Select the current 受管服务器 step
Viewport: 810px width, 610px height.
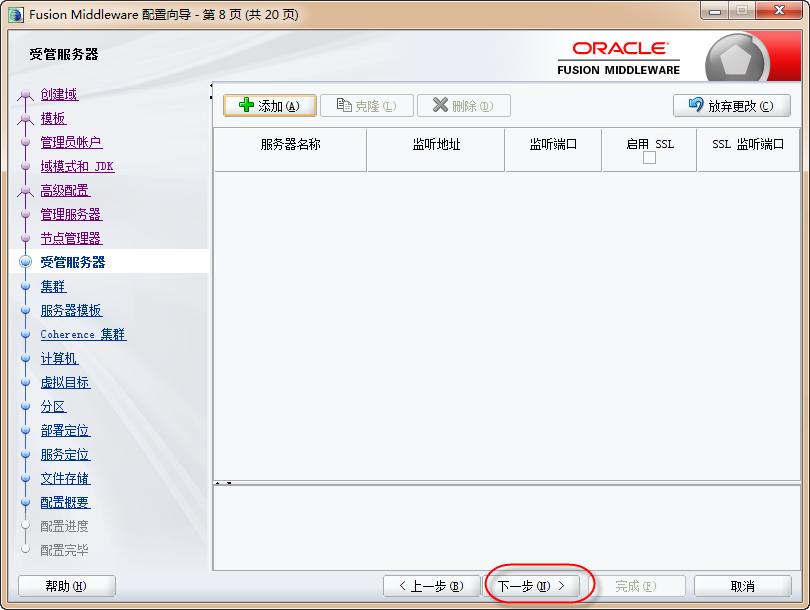(x=73, y=262)
